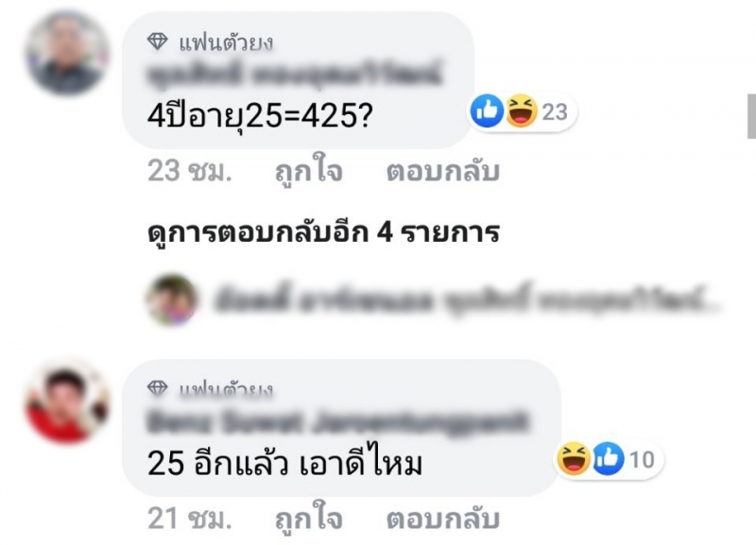This screenshot has height=545, width=756.
Task: Click laughing emoji on second comment
Action: click(x=574, y=458)
